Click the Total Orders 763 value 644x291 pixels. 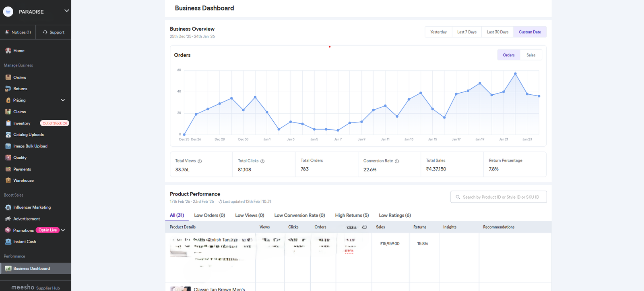pos(305,169)
